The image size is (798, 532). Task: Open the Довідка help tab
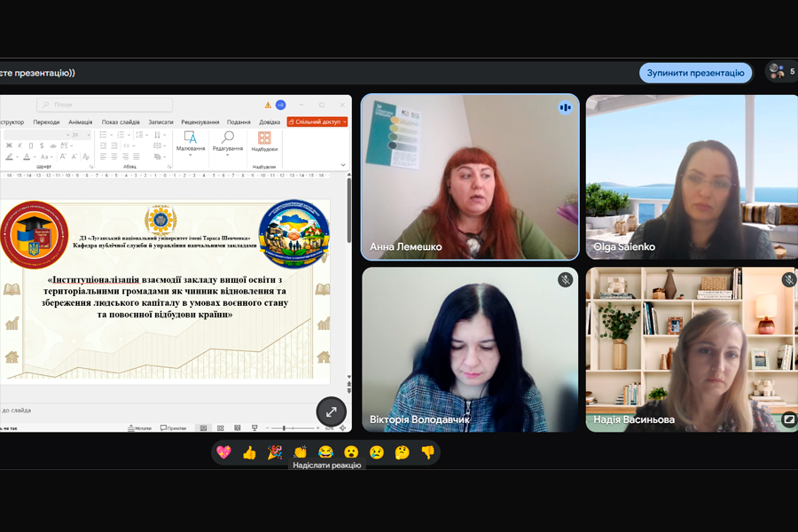click(270, 122)
